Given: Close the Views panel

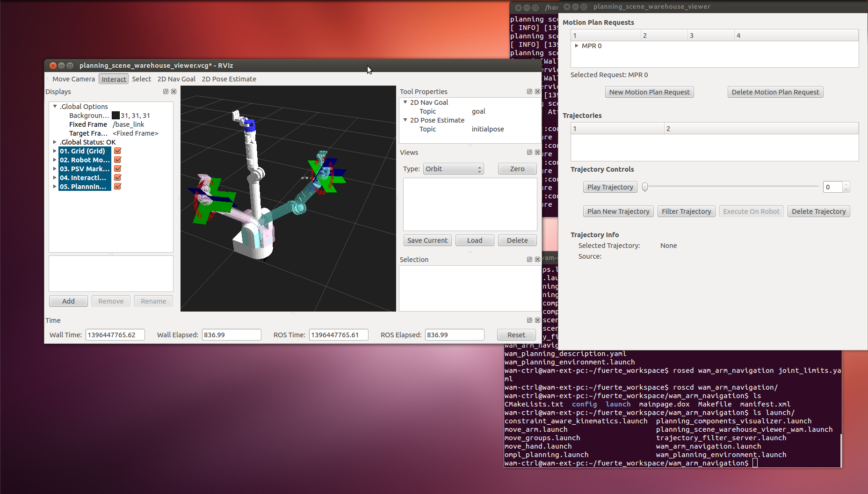Looking at the screenshot, I should (537, 153).
